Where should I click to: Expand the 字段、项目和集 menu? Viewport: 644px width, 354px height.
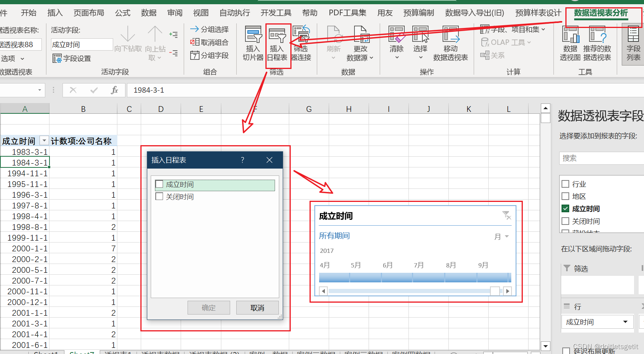coord(513,29)
